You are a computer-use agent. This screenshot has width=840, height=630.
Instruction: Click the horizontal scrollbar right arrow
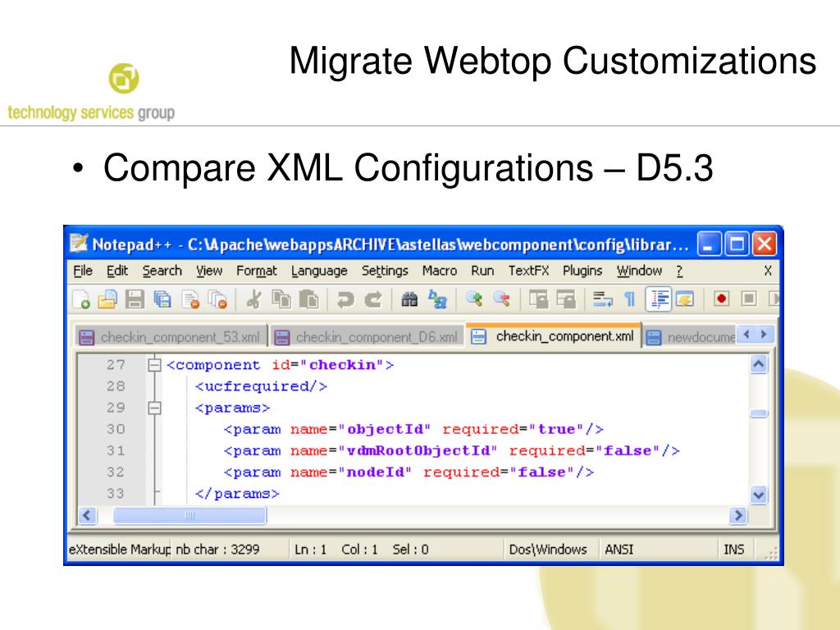point(737,516)
